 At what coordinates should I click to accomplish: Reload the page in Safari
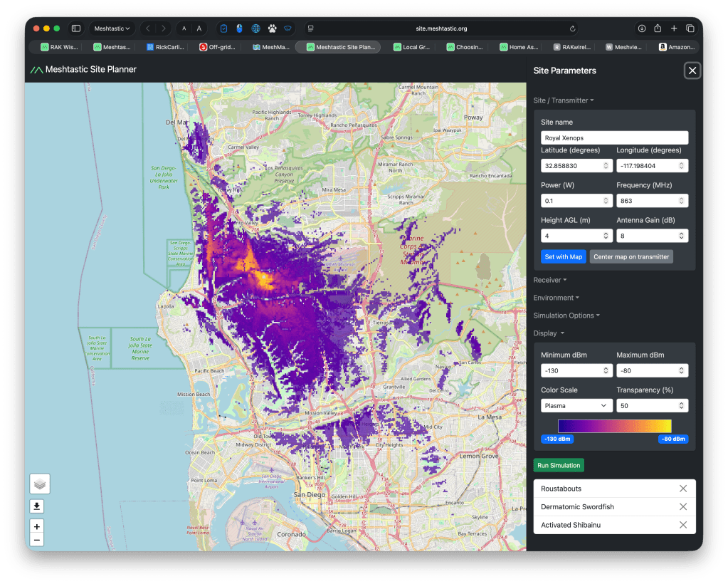click(x=572, y=28)
